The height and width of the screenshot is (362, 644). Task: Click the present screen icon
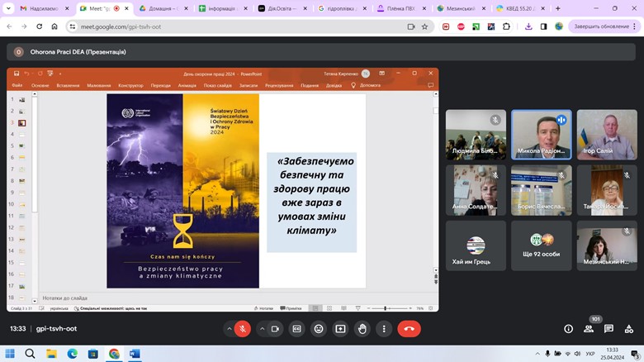pos(340,329)
